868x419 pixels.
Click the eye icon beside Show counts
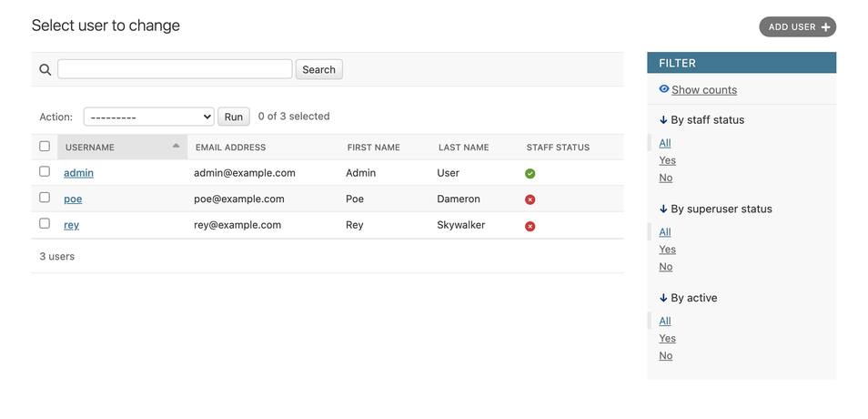[664, 89]
